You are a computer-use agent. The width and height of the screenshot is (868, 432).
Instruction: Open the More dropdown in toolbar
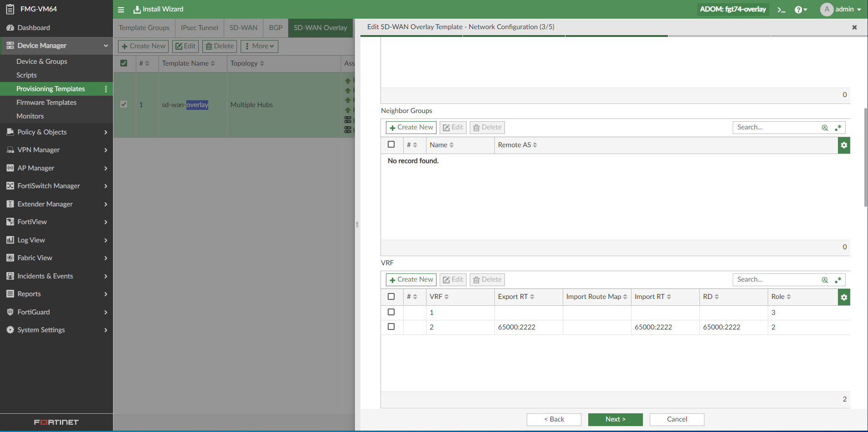pyautogui.click(x=259, y=46)
